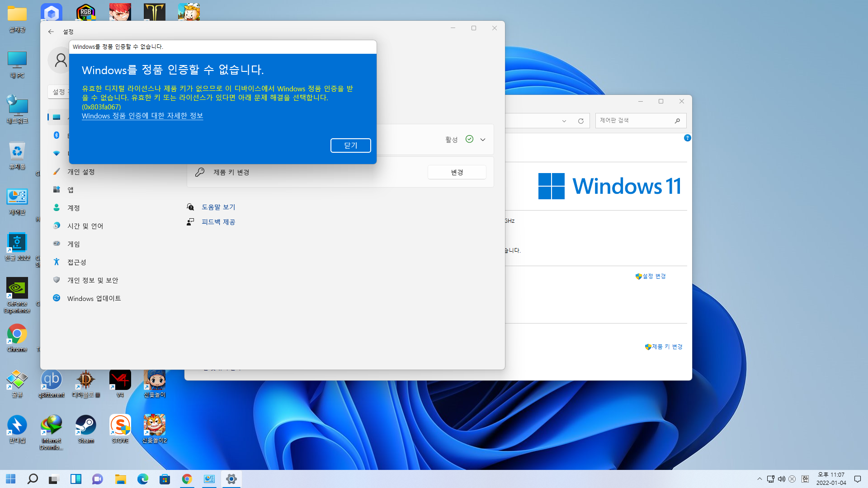The image size is (868, 488).
Task: Select 시간 및 언어 in the Settings sidebar
Action: 85,226
